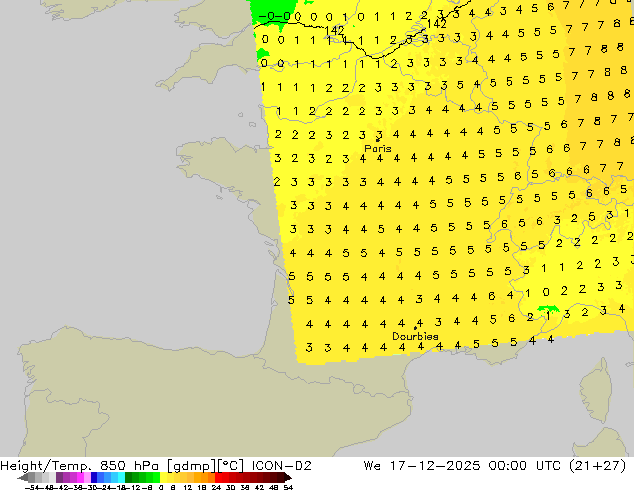Click the '[°C]' unit label

pyautogui.click(x=230, y=466)
